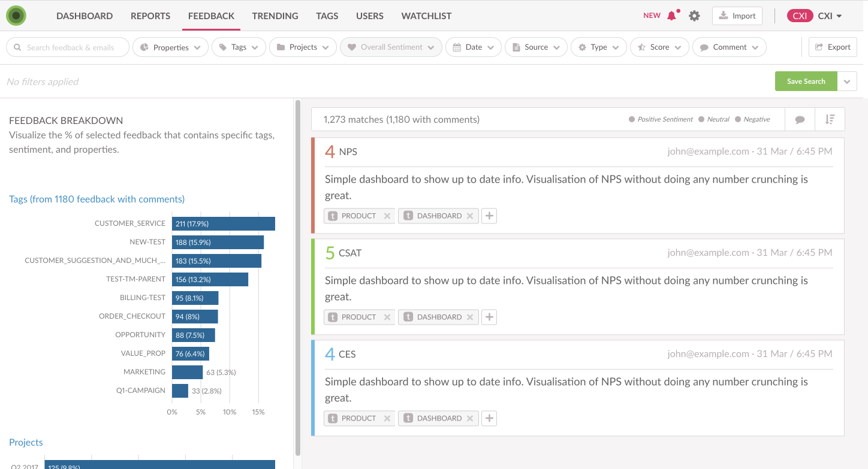Remove DASHBOARD tag from the CES feedback
Image resolution: width=868 pixels, height=469 pixels.
tap(470, 418)
